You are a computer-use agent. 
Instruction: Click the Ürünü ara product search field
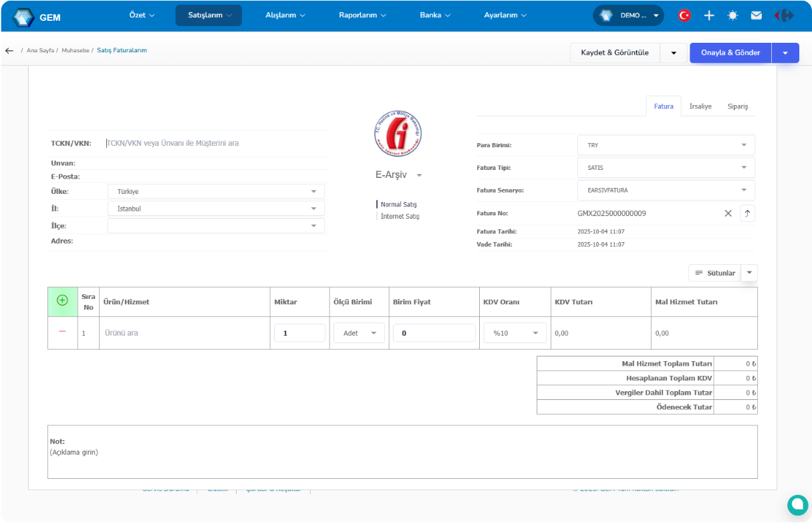(184, 332)
